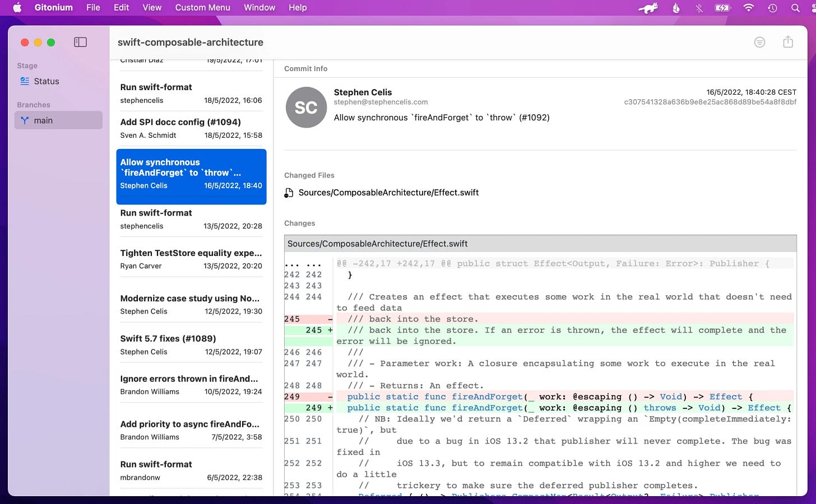This screenshot has height=504, width=816.
Task: Select Add SPI docc config (#1094) commit
Action: [x=191, y=128]
